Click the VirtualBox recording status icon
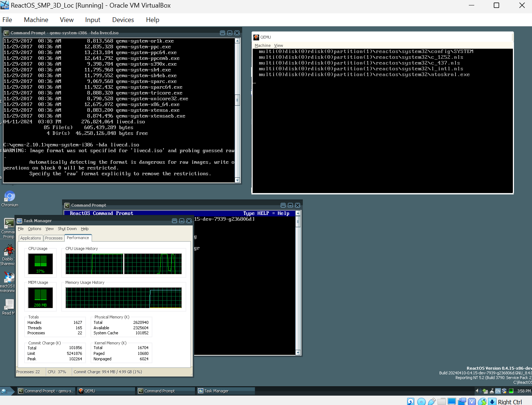Viewport: 532px width, 405px height. coord(462,401)
